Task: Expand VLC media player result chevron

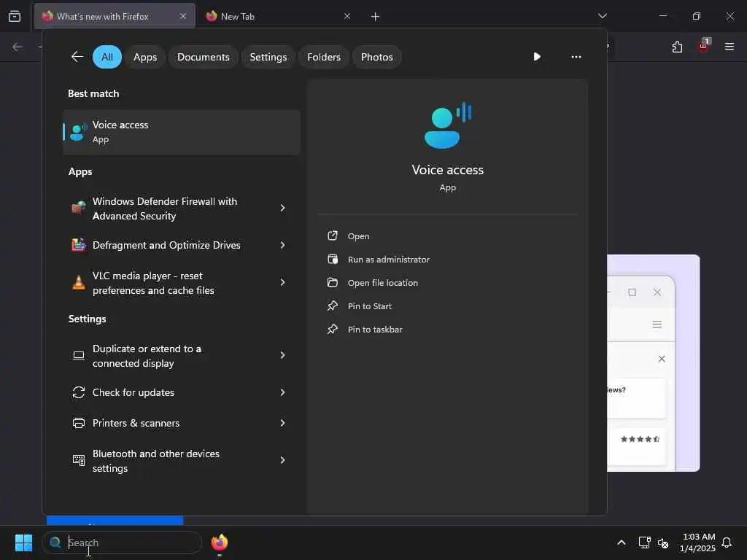Action: click(x=282, y=282)
